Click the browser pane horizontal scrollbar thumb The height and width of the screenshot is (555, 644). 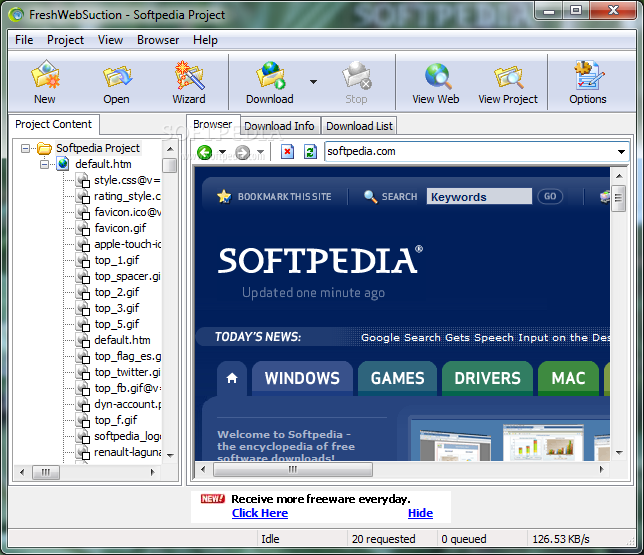tap(293, 469)
